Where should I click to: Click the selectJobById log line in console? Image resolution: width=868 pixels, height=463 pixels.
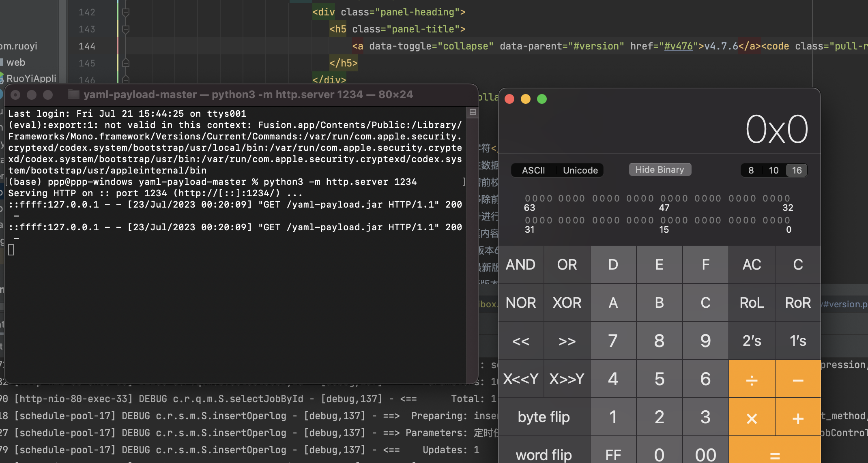[248, 399]
